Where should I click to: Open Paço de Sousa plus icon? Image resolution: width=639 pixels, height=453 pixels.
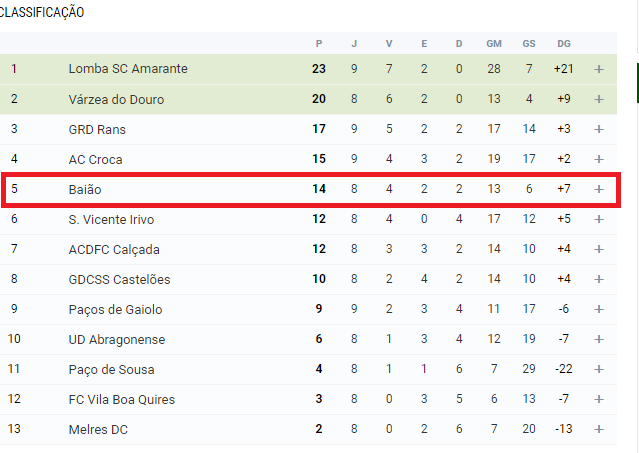pyautogui.click(x=599, y=369)
